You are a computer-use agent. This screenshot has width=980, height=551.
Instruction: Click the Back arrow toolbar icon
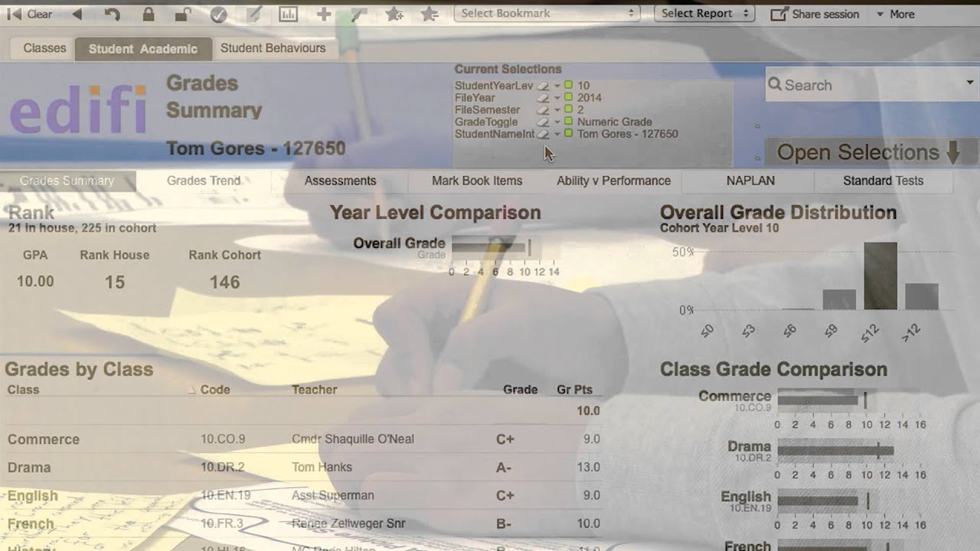click(x=77, y=14)
